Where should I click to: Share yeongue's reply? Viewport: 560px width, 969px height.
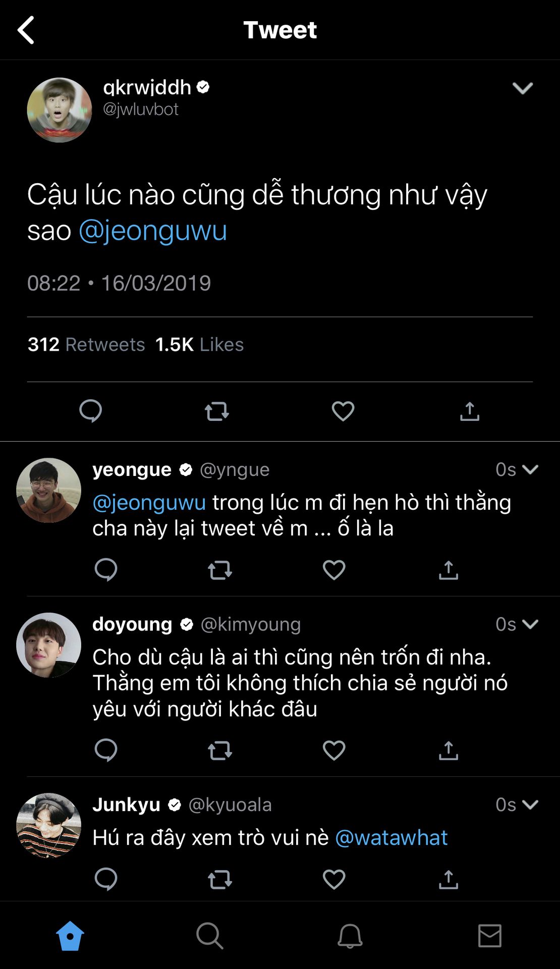(x=448, y=570)
